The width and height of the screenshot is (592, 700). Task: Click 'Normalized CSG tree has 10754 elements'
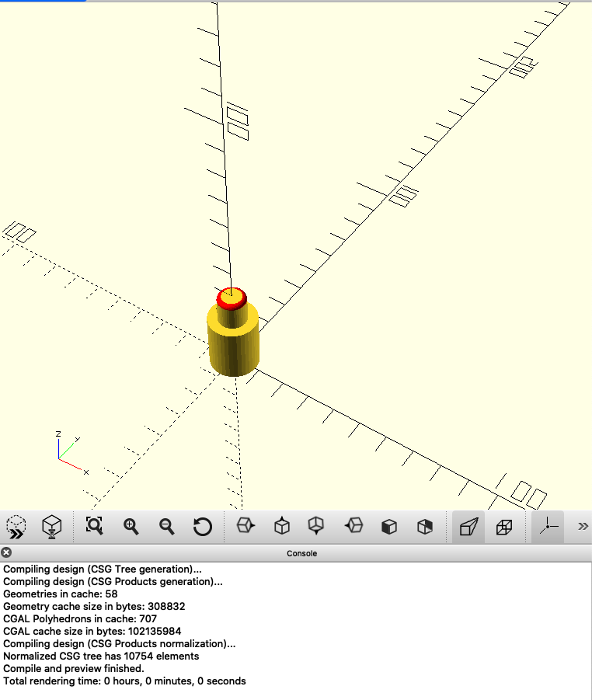point(101,656)
